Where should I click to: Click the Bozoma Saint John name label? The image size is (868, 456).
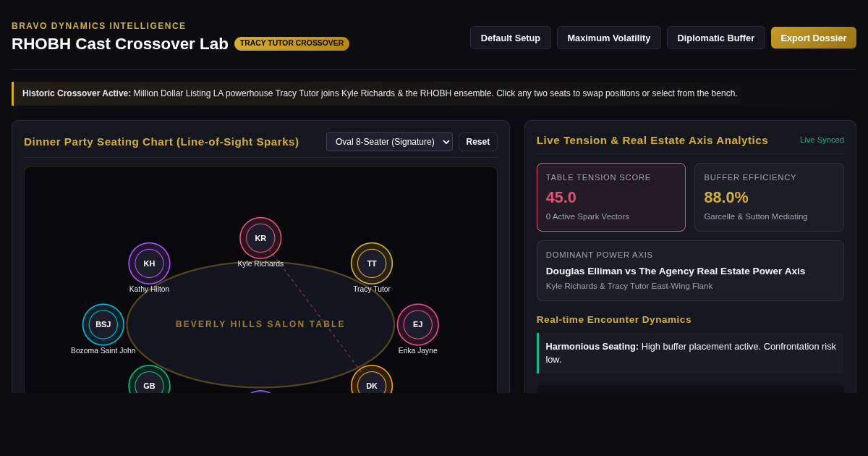(103, 351)
